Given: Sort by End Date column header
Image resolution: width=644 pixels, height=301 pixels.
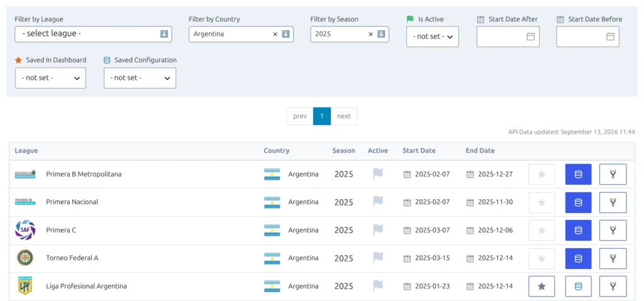Looking at the screenshot, I should 480,151.
